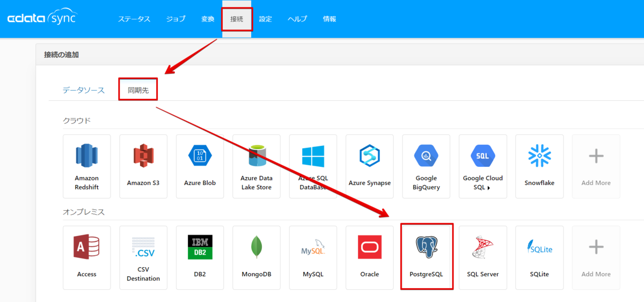The height and width of the screenshot is (302, 644).
Task: Select the Azure Synapse icon
Action: 370,156
